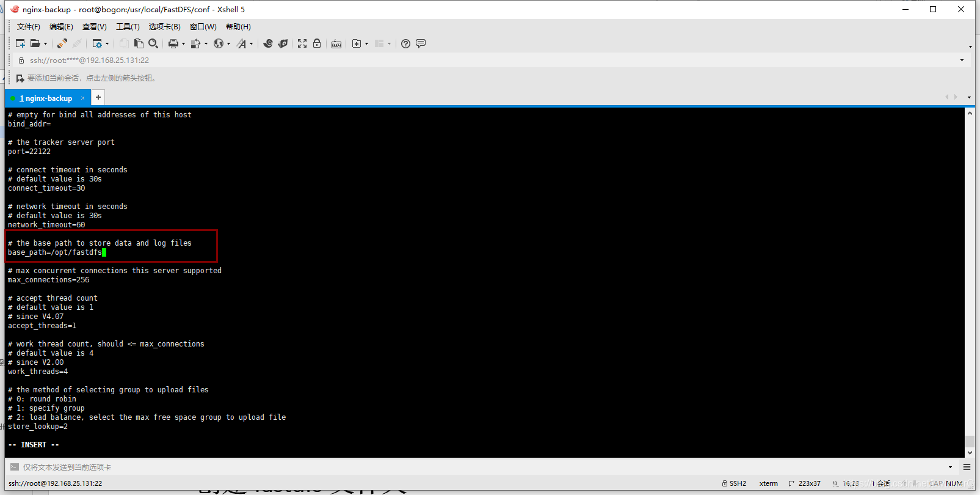Click the Reconnect icon
This screenshot has height=495, width=980.
(77, 43)
